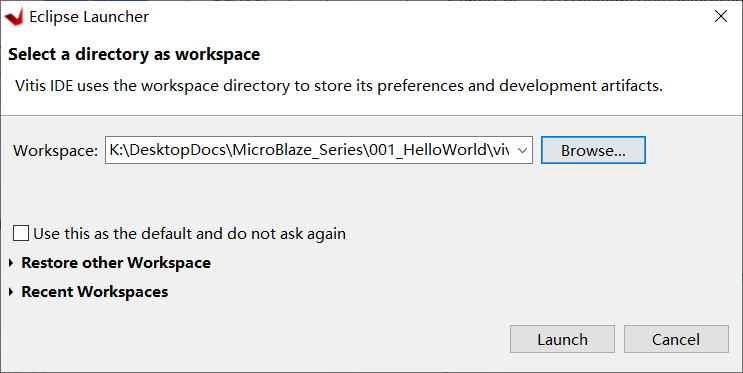The width and height of the screenshot is (743, 373).
Task: Cancel the workspace selection dialog
Action: [x=676, y=339]
